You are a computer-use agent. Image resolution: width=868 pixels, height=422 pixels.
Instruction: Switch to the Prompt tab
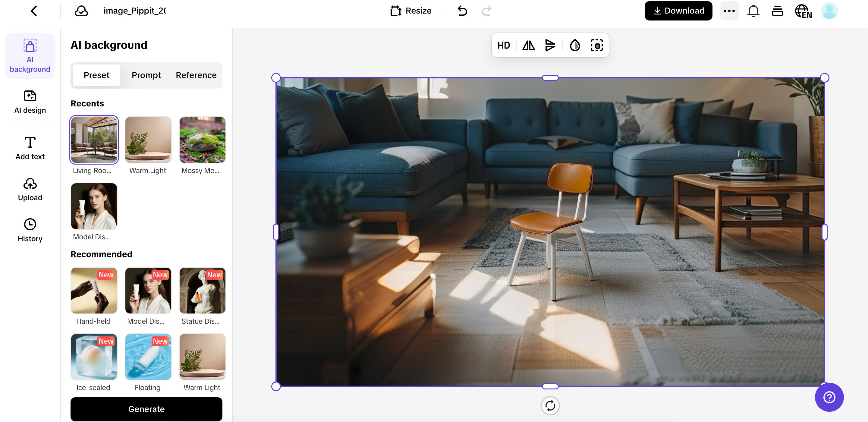146,75
